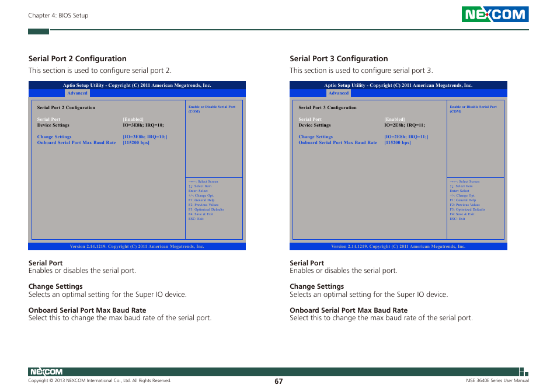This screenshot has height=392, width=557.
Task: Click the 'Version 2.14.1219' footer in port 3 screenshot
Action: [x=398, y=246]
